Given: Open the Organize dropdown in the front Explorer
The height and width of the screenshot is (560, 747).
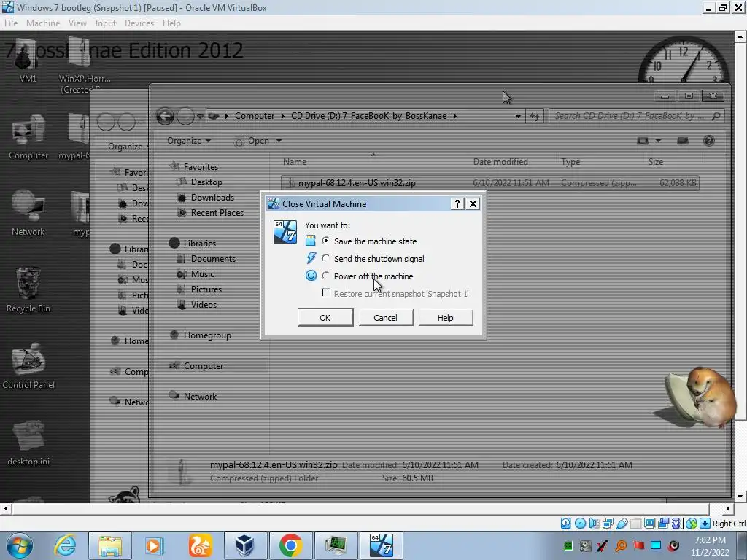Looking at the screenshot, I should (189, 141).
